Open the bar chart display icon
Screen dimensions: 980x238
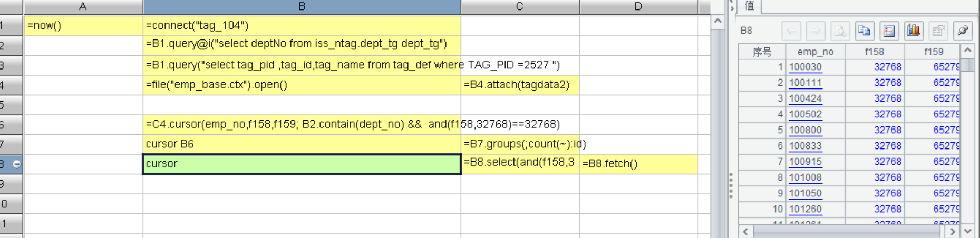[x=914, y=31]
